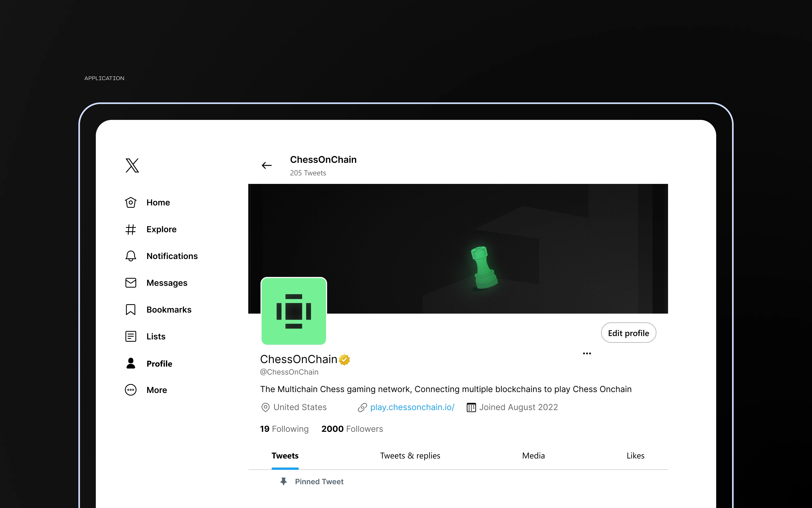Click the X logo in sidebar
The image size is (812, 508).
click(x=132, y=165)
